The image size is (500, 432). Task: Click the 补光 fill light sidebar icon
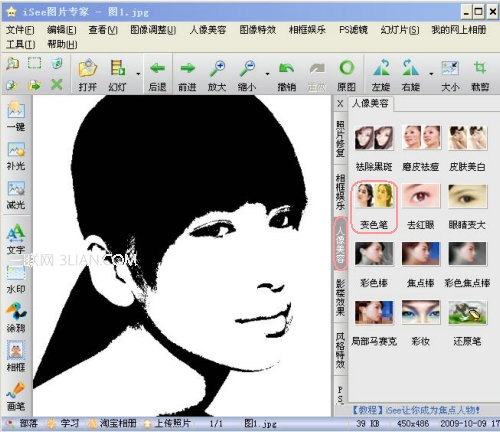[16, 156]
